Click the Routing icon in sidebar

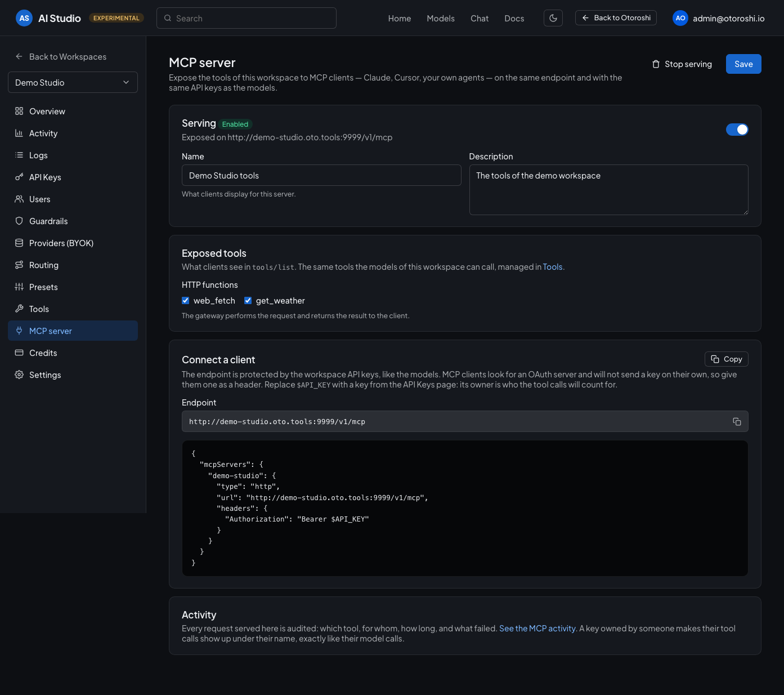coord(19,265)
